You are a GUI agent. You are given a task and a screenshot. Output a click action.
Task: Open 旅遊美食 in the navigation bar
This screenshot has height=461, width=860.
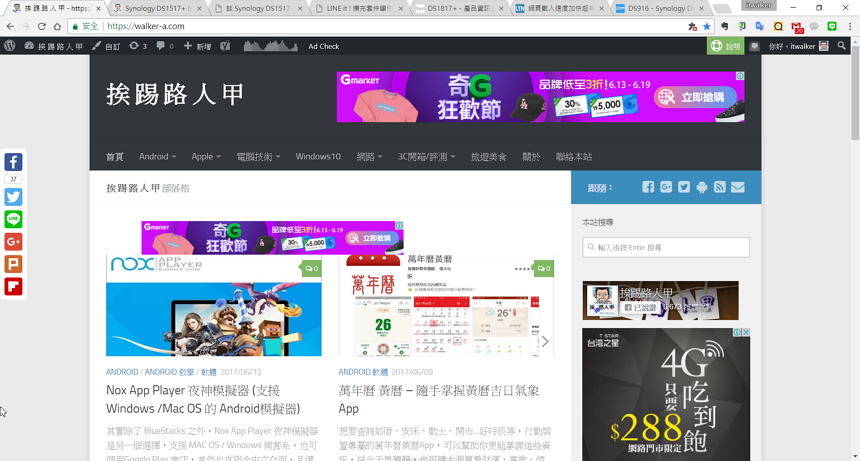click(489, 156)
